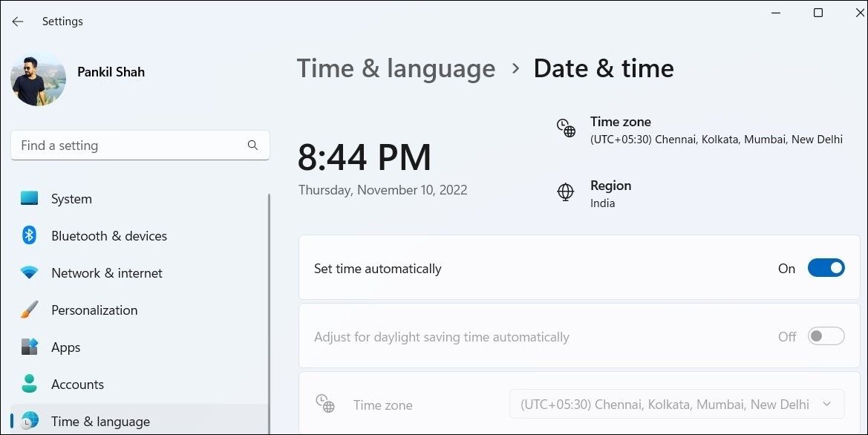Click the clock-globe icon beside Time zone header
This screenshot has height=435, width=868.
(566, 128)
